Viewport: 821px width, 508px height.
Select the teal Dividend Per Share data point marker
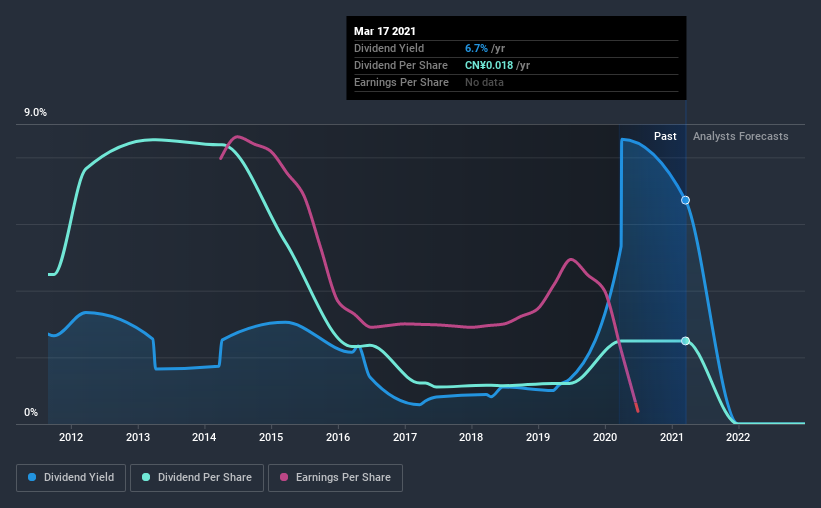click(685, 341)
